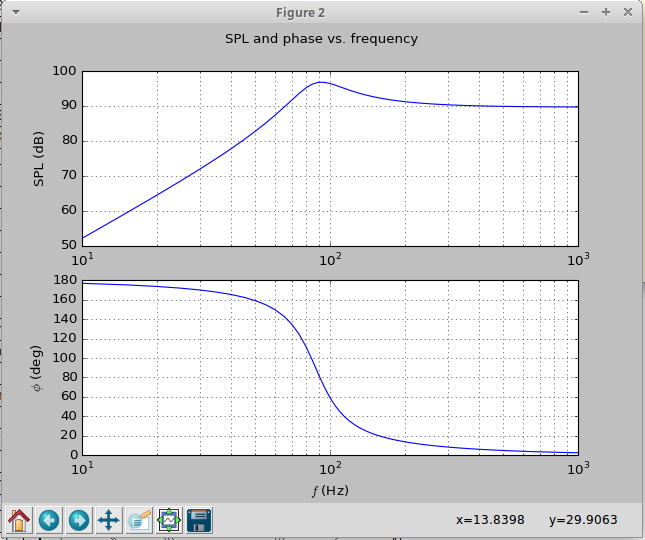Click the 'f (Hz)' x-axis label

pyautogui.click(x=330, y=491)
